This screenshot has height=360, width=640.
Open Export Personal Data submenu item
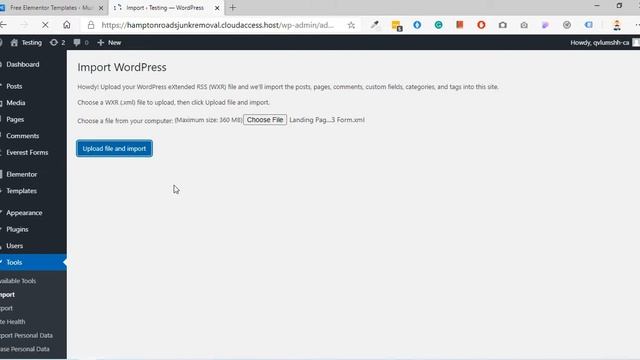point(27,335)
